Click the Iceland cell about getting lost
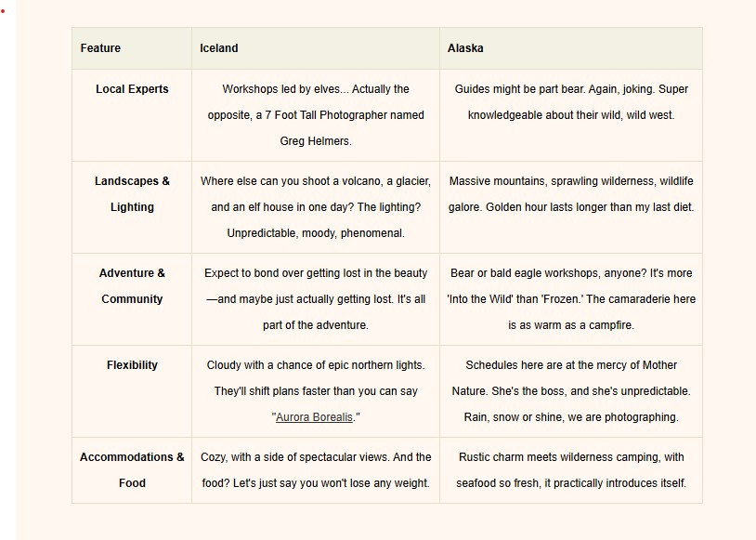 point(316,299)
